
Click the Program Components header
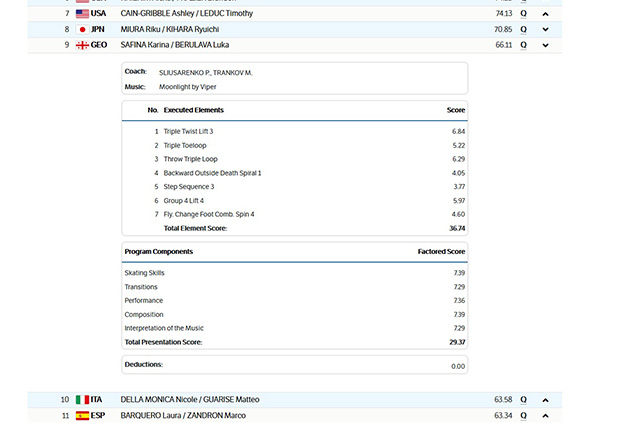(159, 252)
